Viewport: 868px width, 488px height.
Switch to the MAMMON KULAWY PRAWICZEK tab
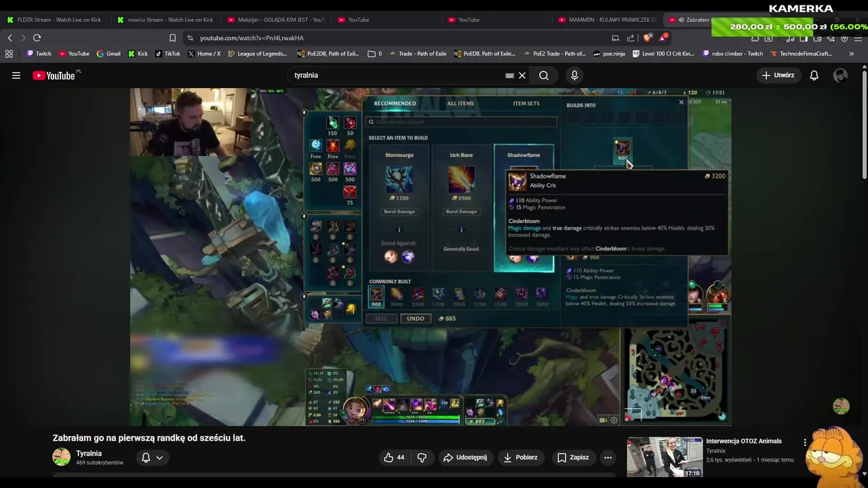pyautogui.click(x=607, y=20)
